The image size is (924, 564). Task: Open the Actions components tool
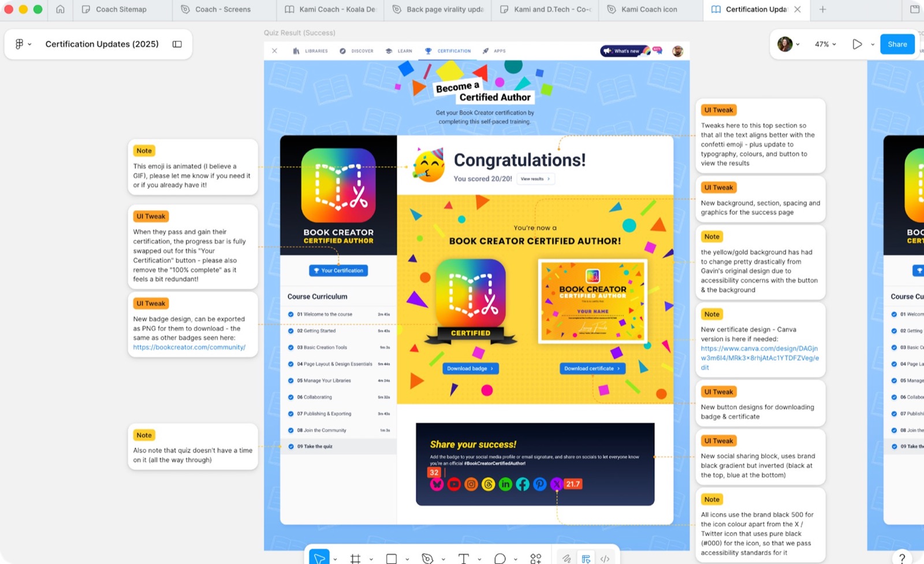coord(536,558)
